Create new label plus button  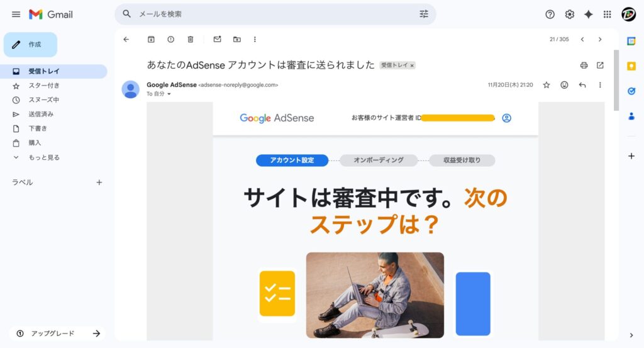pos(99,182)
